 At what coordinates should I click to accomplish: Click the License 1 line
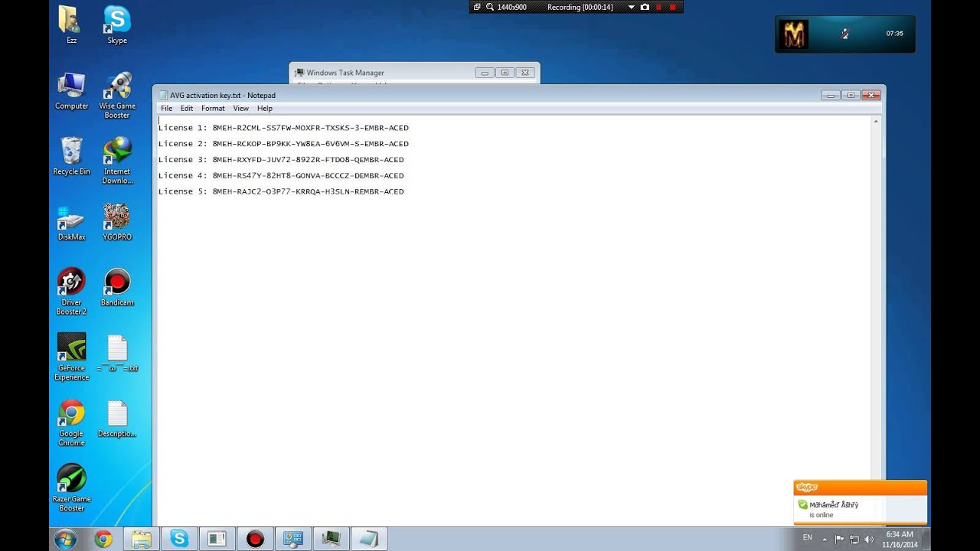[x=283, y=128]
